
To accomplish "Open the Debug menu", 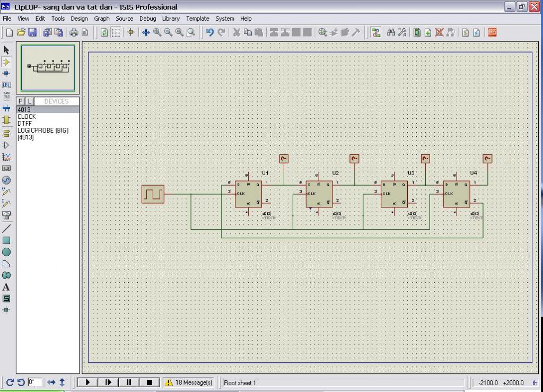I will tap(147, 19).
